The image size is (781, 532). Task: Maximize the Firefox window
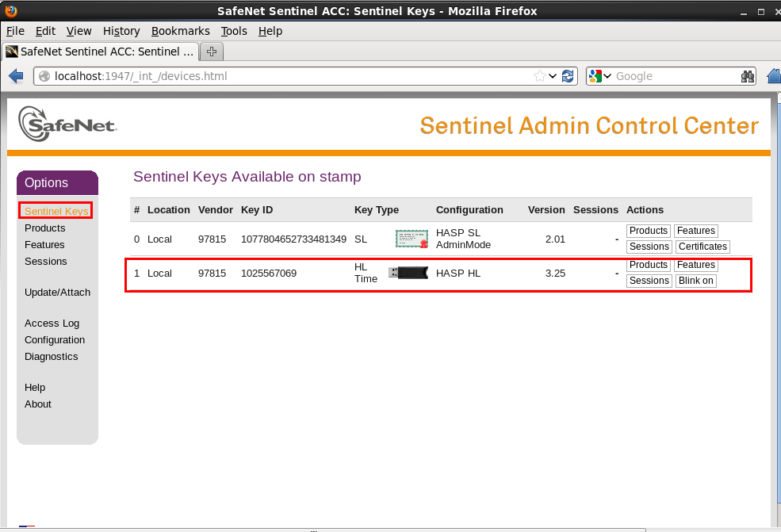[x=761, y=12]
